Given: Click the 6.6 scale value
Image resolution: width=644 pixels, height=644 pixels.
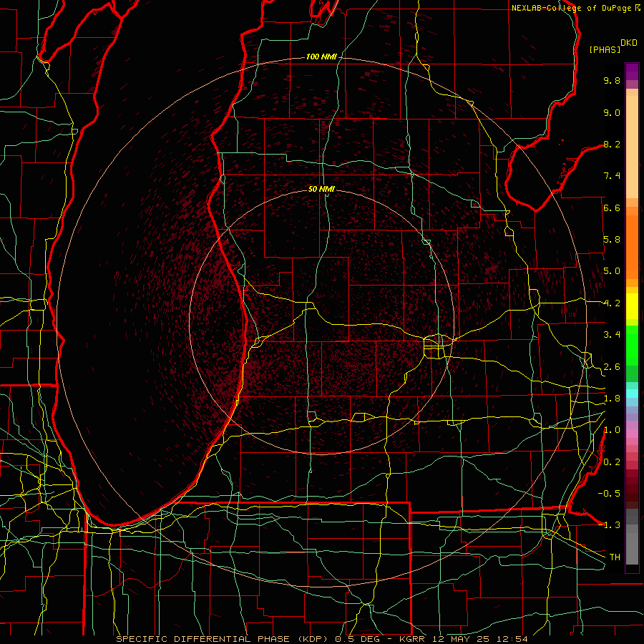Looking at the screenshot, I should click(x=612, y=208).
